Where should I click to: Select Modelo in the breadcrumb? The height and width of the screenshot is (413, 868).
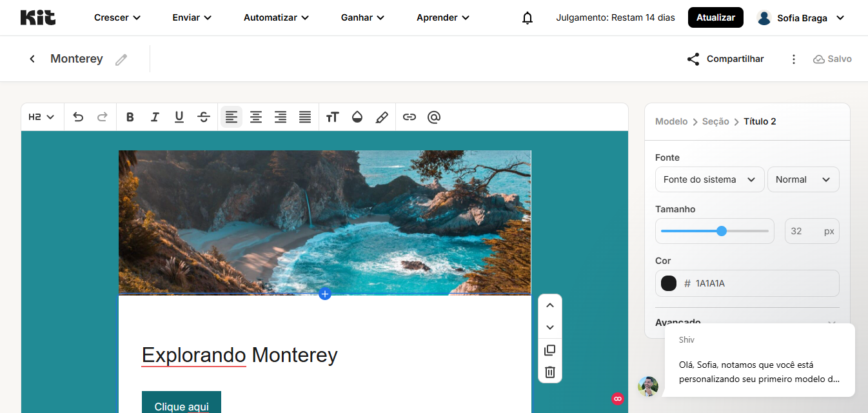coord(671,121)
